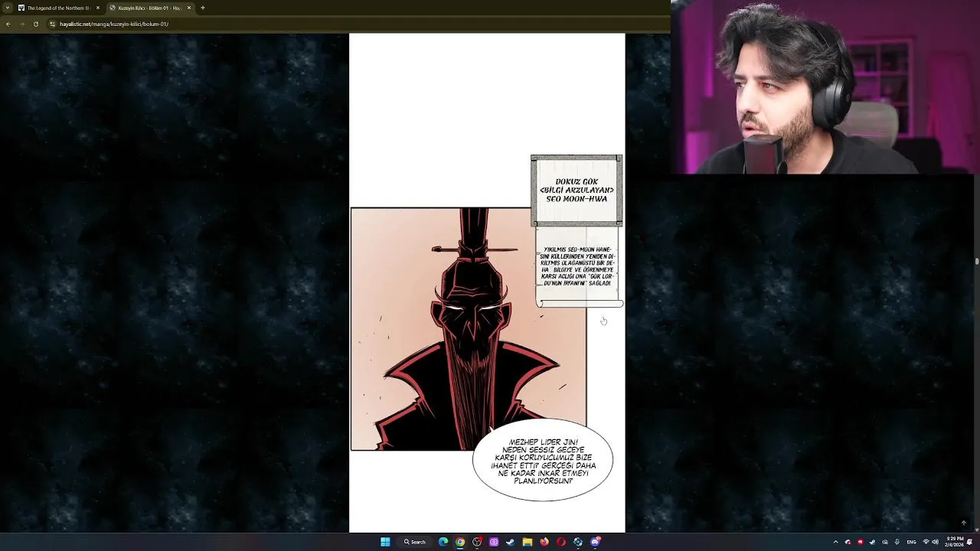Launch Firefox from the taskbar
Screen dimensions: 980x551
[544, 542]
